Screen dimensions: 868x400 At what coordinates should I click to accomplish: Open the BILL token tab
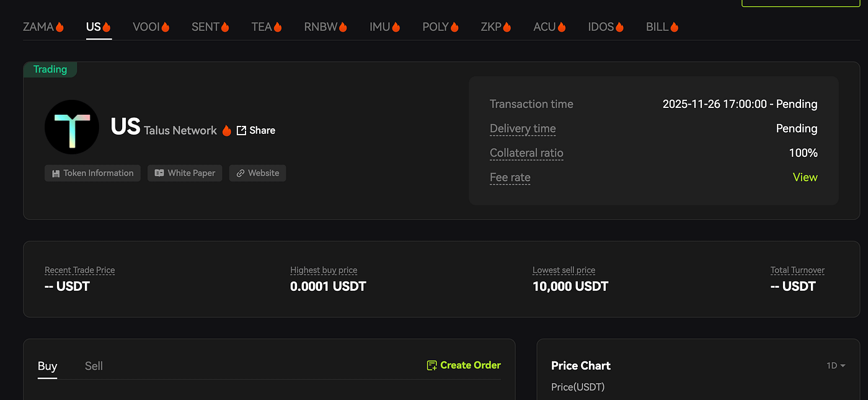pyautogui.click(x=662, y=27)
